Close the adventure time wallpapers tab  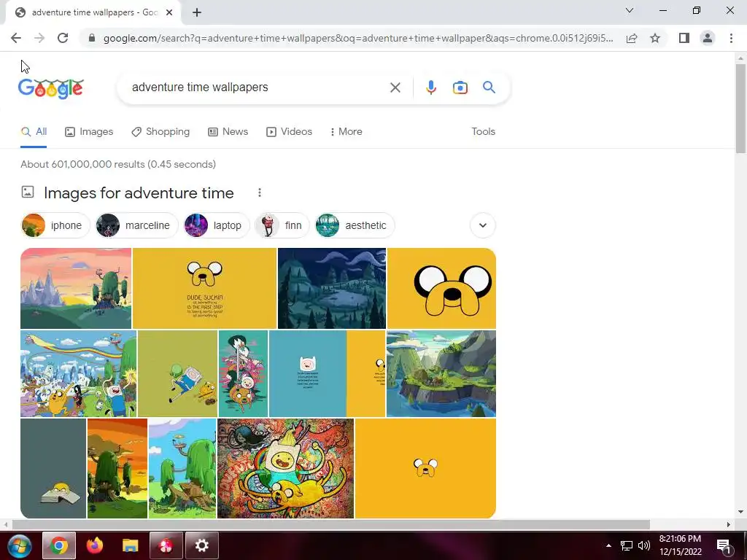169,13
